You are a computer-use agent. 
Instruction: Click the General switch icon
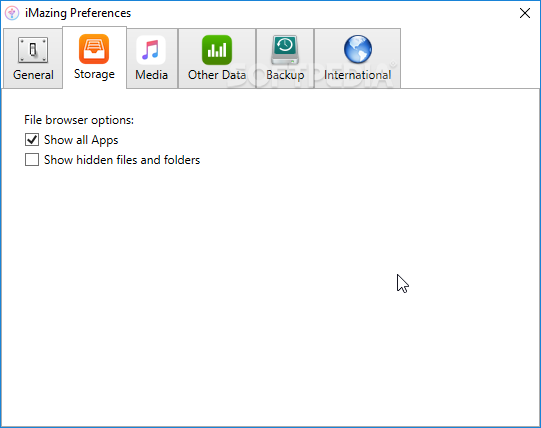click(x=33, y=50)
